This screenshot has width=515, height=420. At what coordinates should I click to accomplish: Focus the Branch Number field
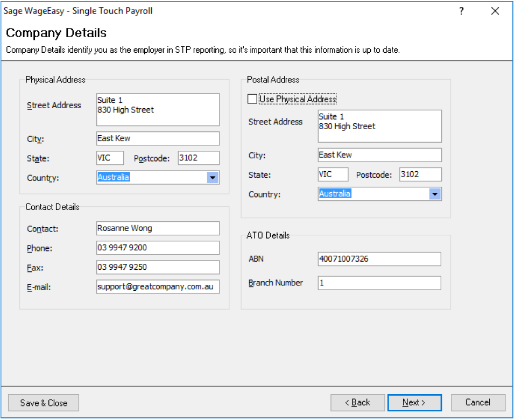[379, 283]
